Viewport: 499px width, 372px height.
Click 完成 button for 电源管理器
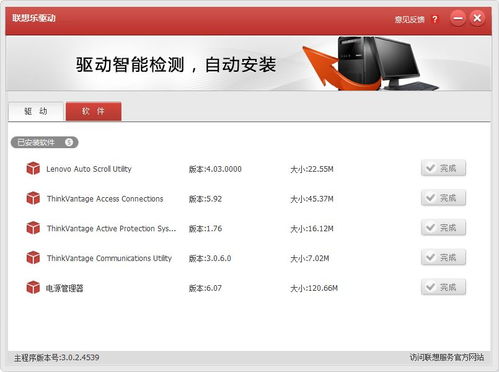443,287
